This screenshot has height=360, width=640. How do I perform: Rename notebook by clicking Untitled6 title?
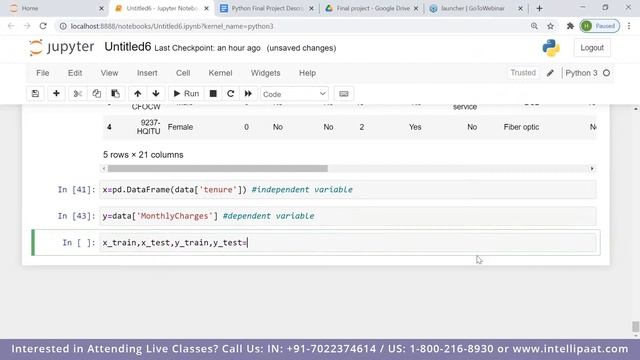(128, 47)
